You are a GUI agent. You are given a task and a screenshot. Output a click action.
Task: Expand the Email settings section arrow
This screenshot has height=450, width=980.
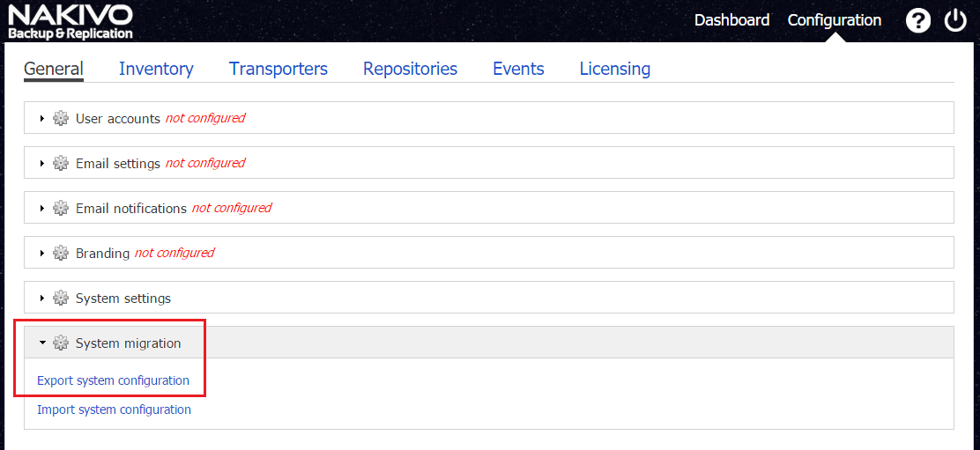42,163
